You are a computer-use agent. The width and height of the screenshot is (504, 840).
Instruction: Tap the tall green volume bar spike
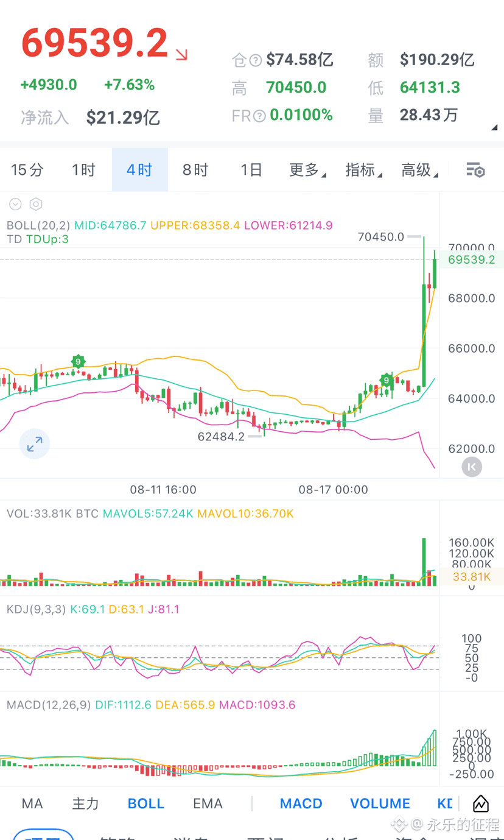coord(424,562)
